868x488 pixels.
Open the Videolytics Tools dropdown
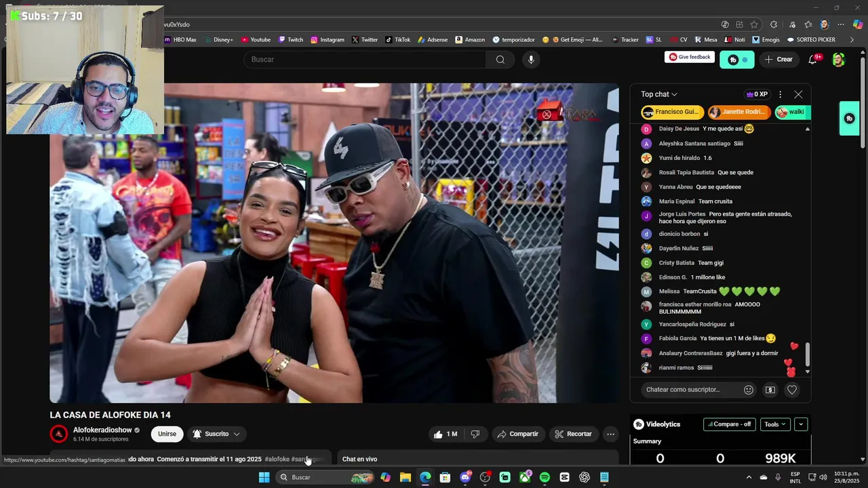point(775,424)
